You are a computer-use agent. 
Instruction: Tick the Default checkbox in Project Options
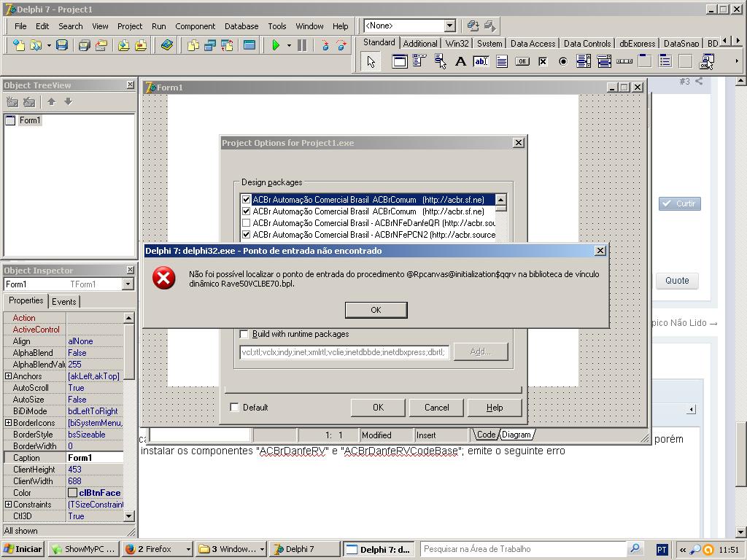click(x=234, y=407)
